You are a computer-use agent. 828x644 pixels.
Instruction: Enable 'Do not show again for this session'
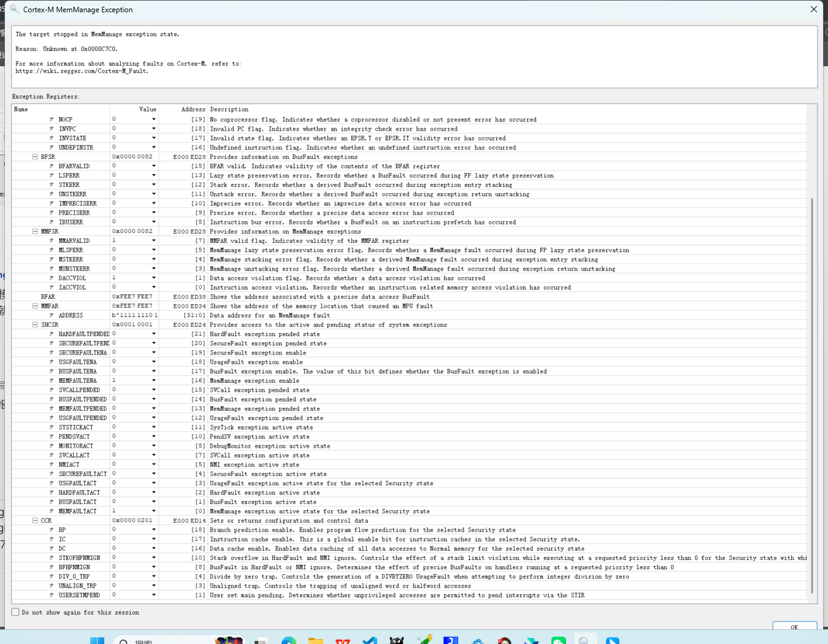(15, 612)
